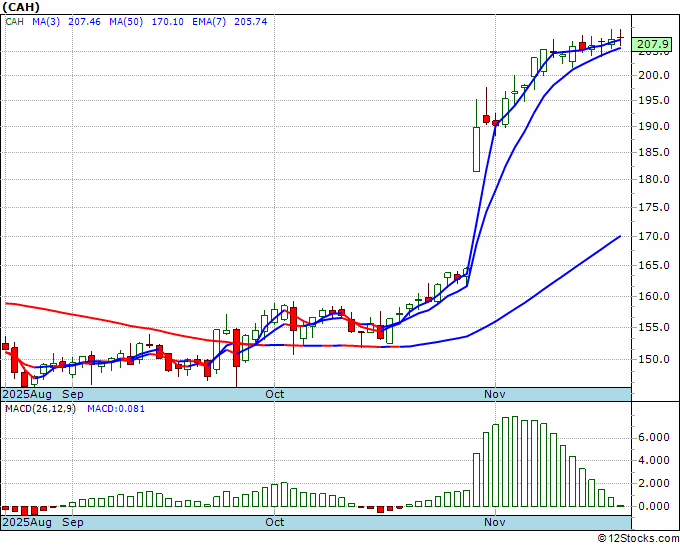Click Oct on the MACD panel axis

tap(275, 522)
